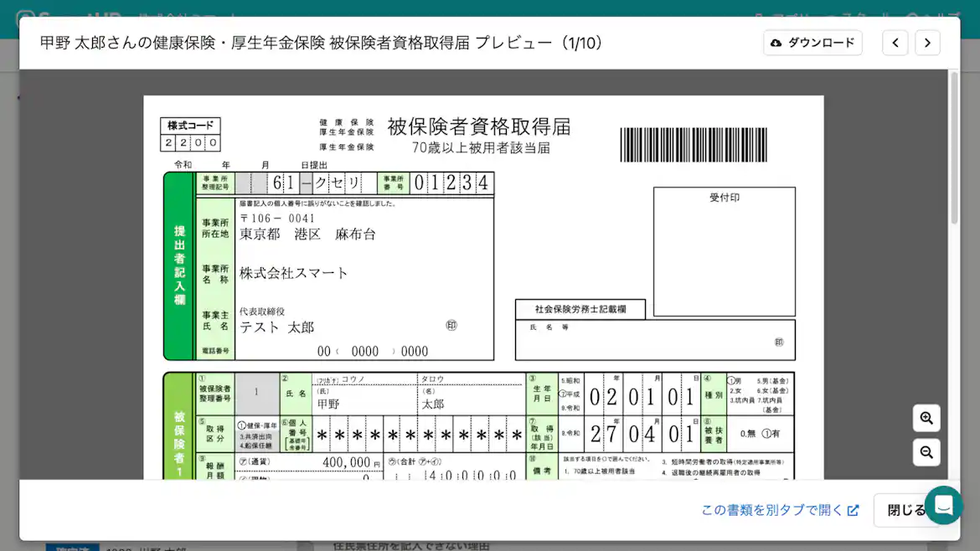Click the 社会保険労務士記載欄 section on the form
The width and height of the screenshot is (980, 551).
click(578, 309)
